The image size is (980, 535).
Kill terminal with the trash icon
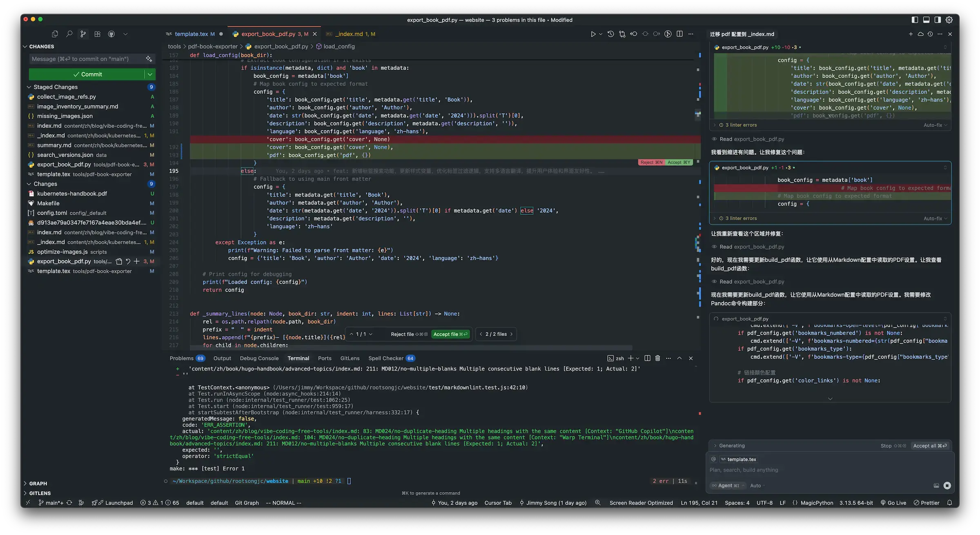coord(657,358)
